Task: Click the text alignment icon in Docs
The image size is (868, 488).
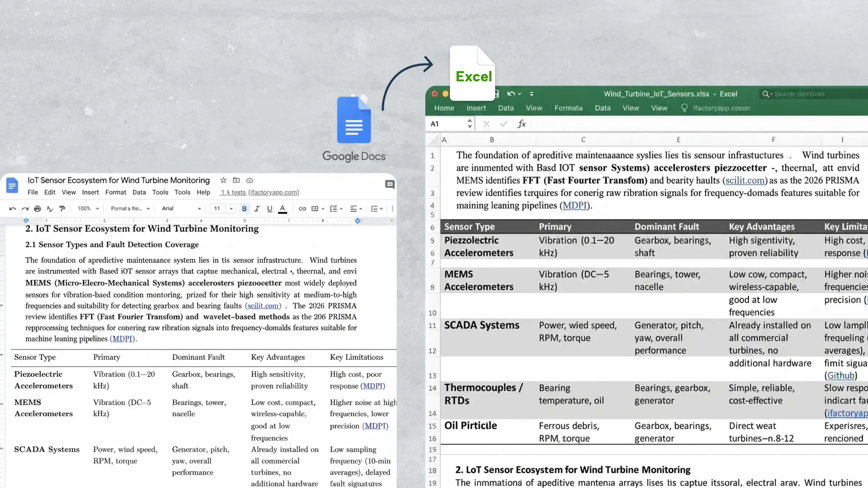Action: [x=353, y=209]
